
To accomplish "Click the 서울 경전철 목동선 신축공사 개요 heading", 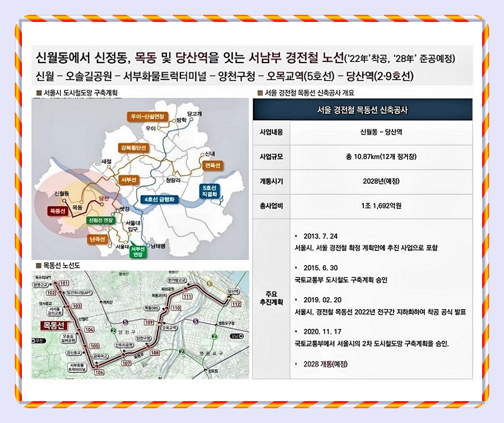I will [309, 93].
